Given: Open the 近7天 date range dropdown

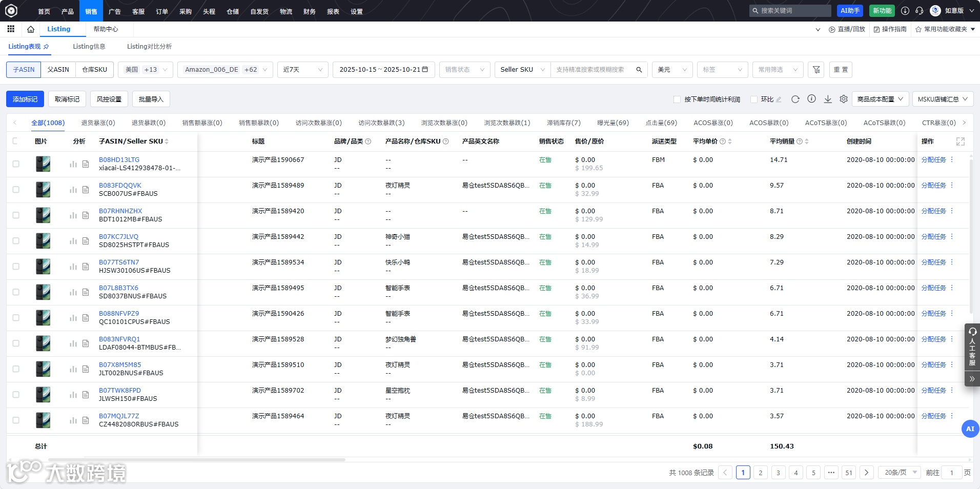Looking at the screenshot, I should pos(303,70).
